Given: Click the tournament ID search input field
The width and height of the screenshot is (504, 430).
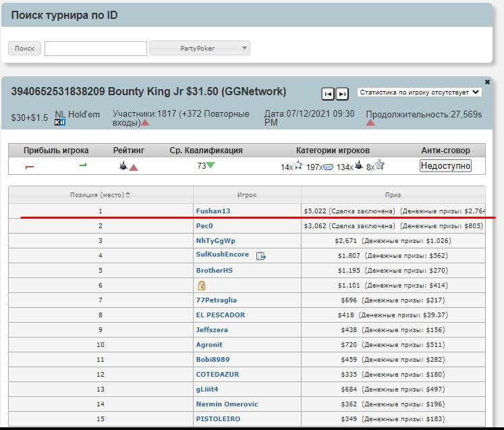Looking at the screenshot, I should 95,48.
